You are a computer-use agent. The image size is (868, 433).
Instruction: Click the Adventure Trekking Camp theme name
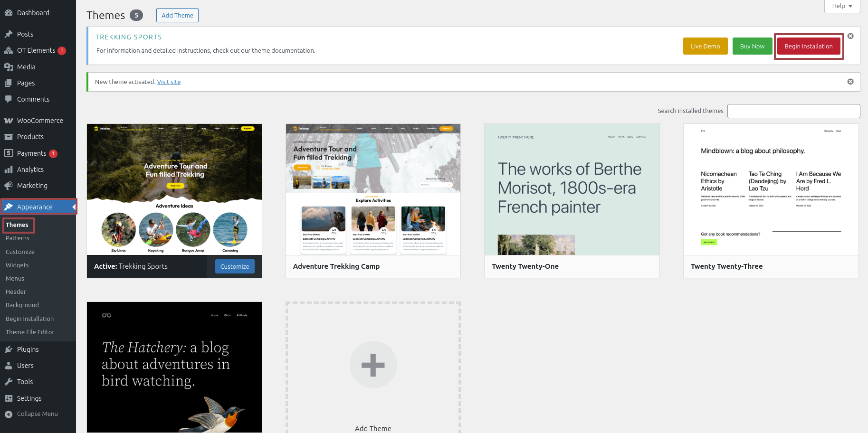tap(336, 266)
